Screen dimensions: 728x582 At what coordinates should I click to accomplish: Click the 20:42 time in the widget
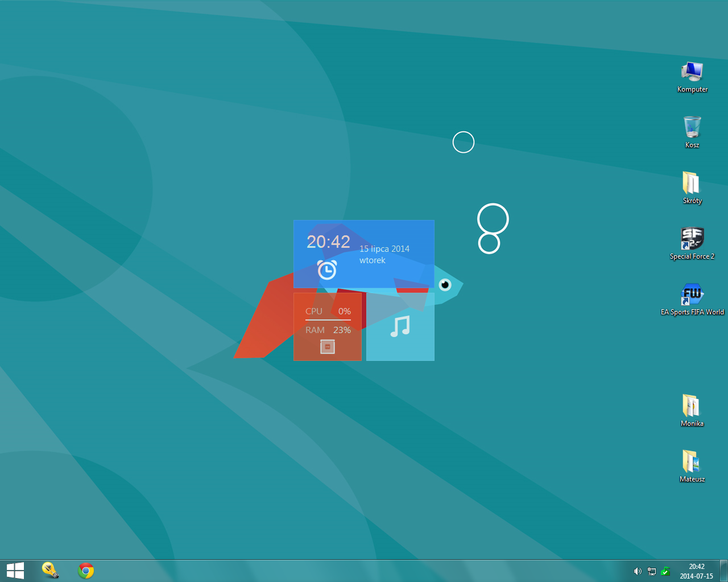(x=328, y=242)
